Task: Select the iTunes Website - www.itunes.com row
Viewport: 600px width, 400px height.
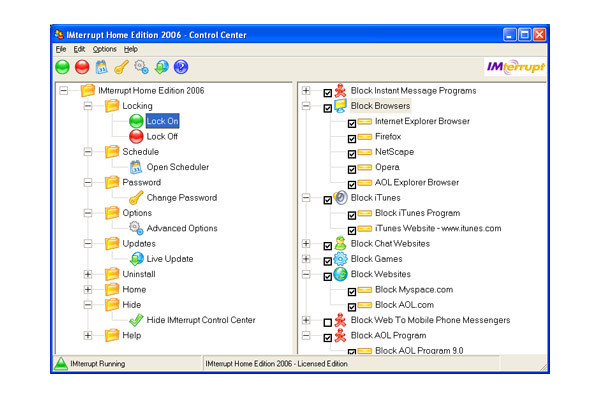Action: (x=438, y=228)
